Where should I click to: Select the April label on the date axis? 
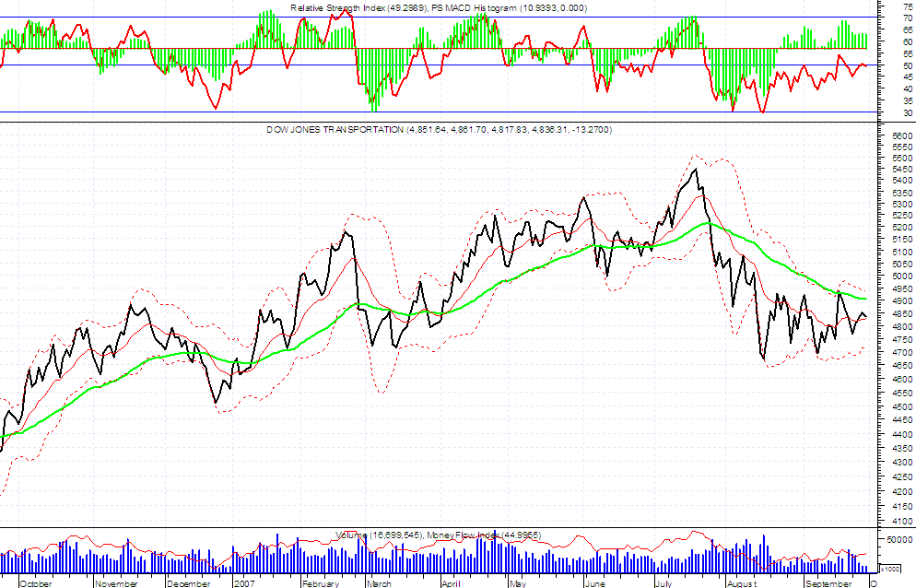click(451, 582)
